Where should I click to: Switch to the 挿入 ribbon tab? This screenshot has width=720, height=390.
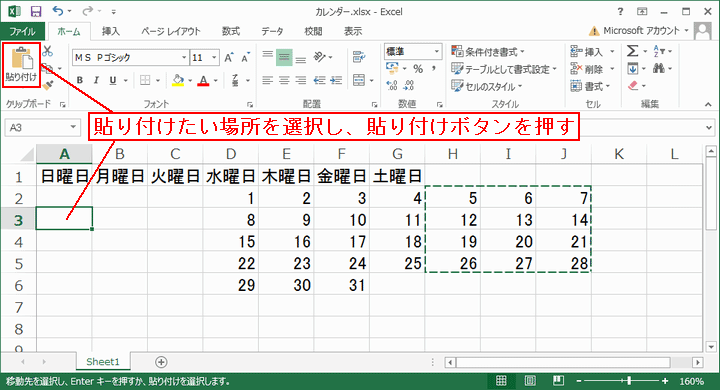click(110, 31)
